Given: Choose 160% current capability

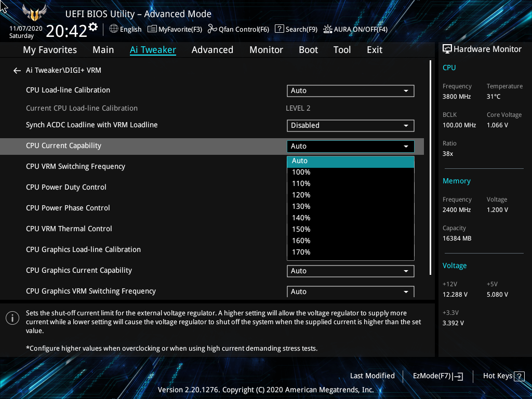Looking at the screenshot, I should tap(351, 241).
